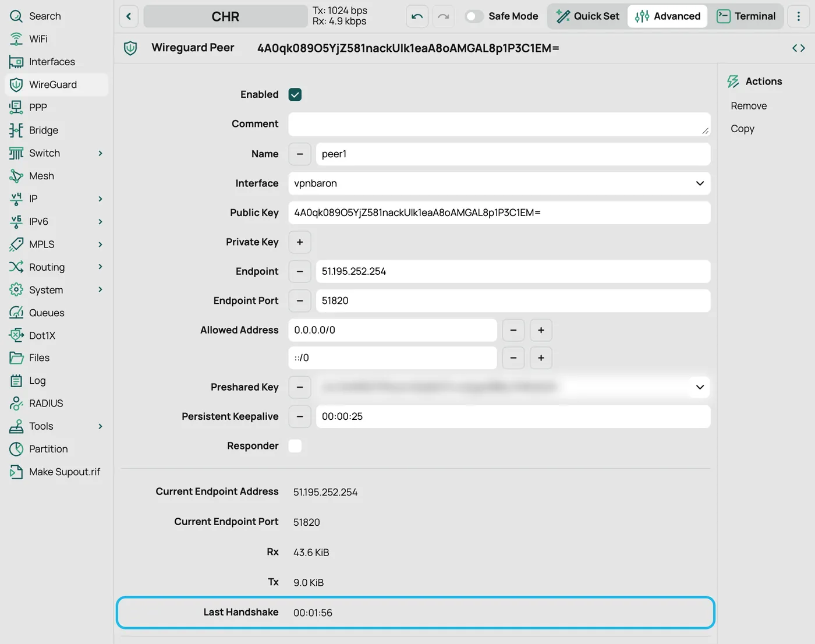This screenshot has height=644, width=815.
Task: Open Queues page
Action: (x=37, y=313)
